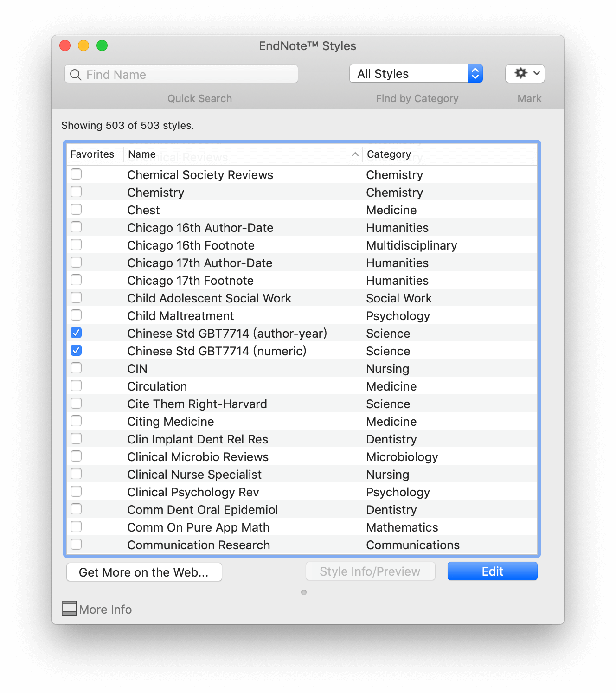Screen dimensions: 616x693
Task: Check favorite for Communication Research
Action: 76,544
